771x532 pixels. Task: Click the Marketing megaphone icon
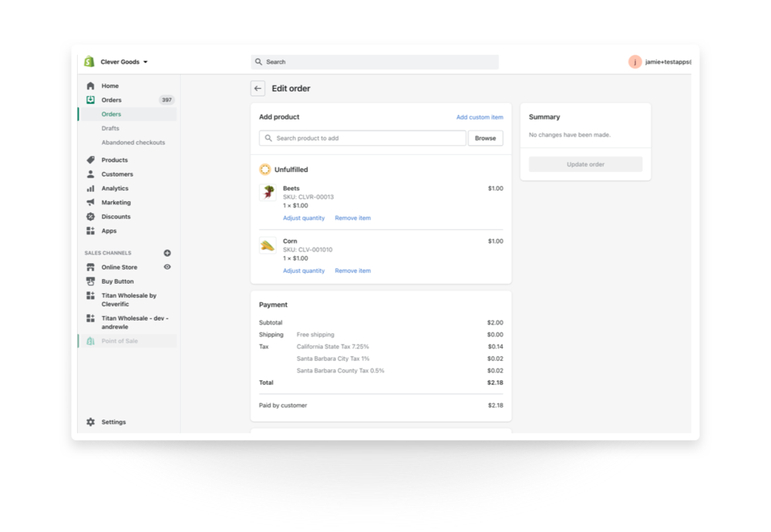point(90,202)
